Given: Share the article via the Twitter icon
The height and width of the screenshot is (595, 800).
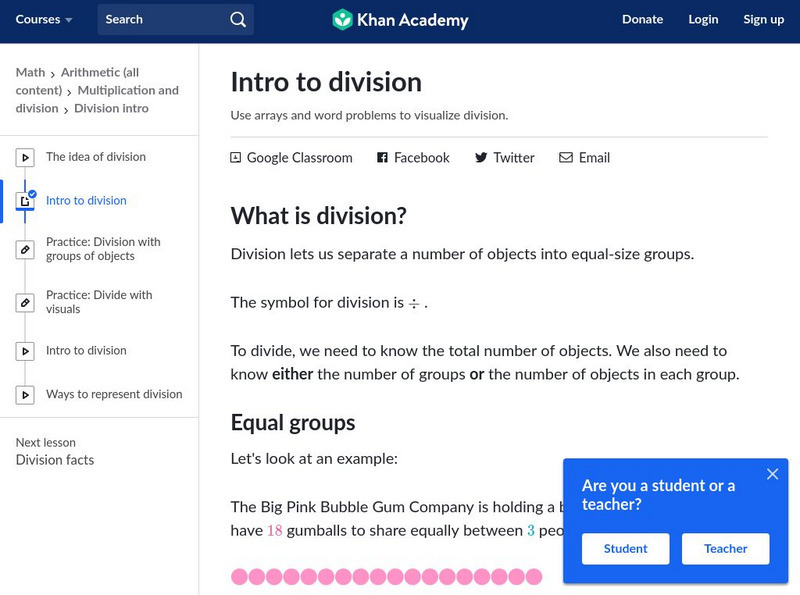Looking at the screenshot, I should click(x=481, y=157).
